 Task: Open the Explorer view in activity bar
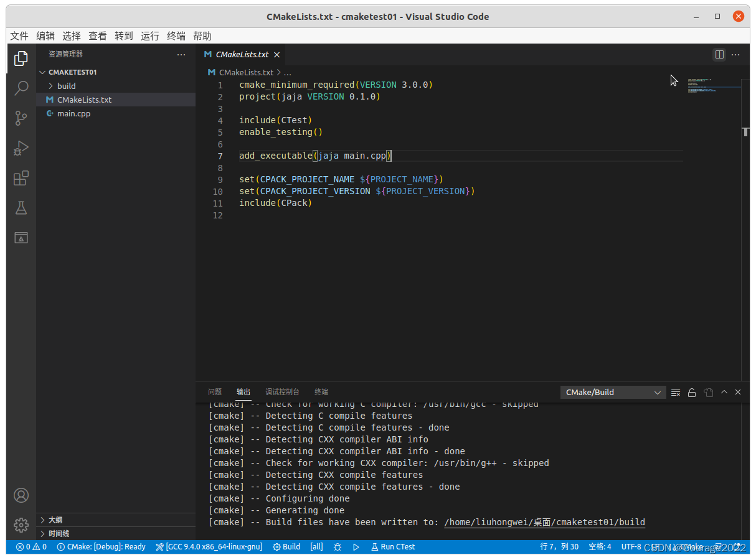(21, 58)
